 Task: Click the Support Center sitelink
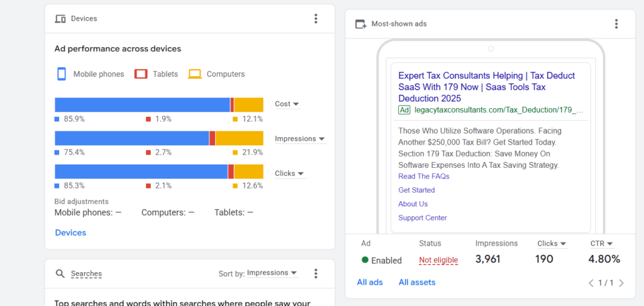pyautogui.click(x=423, y=218)
